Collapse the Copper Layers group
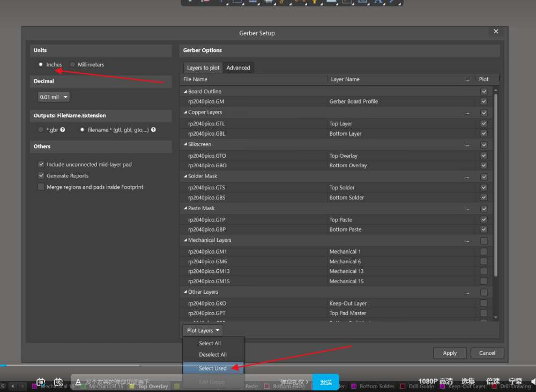Image resolution: width=536 pixels, height=392 pixels. coord(185,112)
